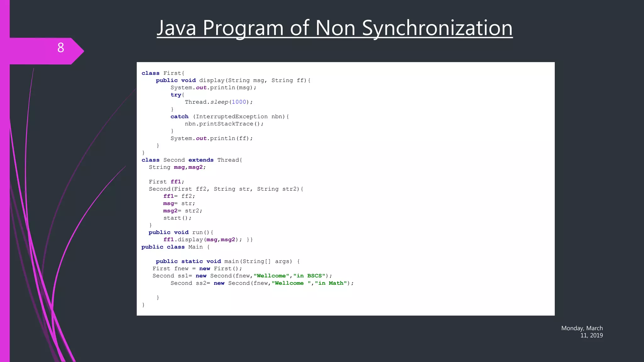644x362 pixels.
Task: Click the 'start();' call in the constructor
Action: 177,218
